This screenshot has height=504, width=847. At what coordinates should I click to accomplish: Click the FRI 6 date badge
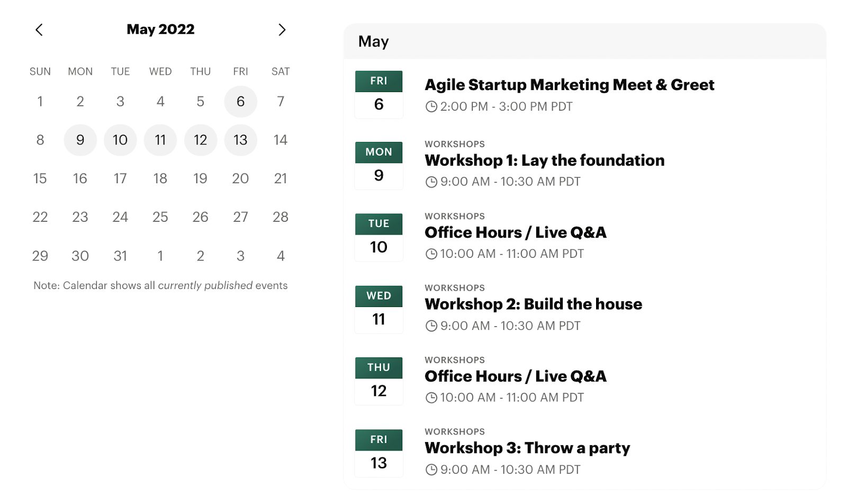379,94
